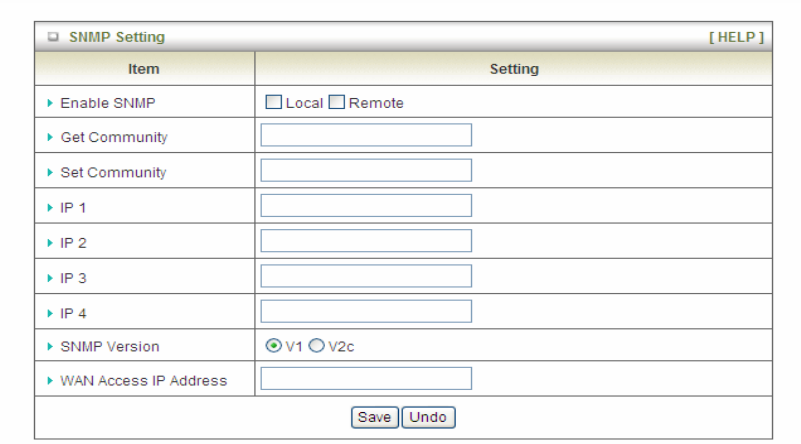
Task: Click into the IP 4 input field
Action: 366,311
